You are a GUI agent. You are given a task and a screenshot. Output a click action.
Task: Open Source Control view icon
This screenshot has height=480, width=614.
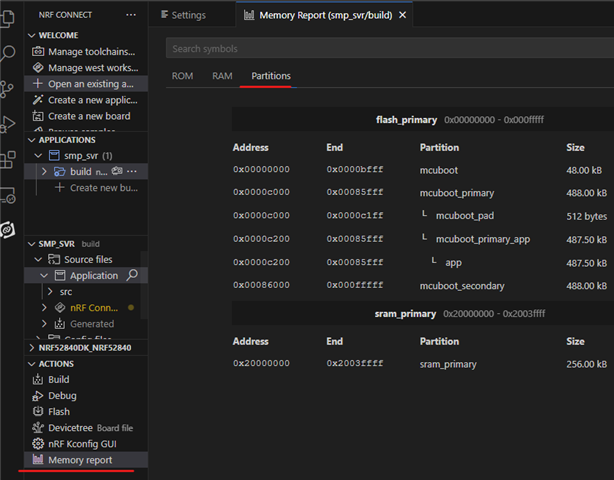tap(7, 89)
